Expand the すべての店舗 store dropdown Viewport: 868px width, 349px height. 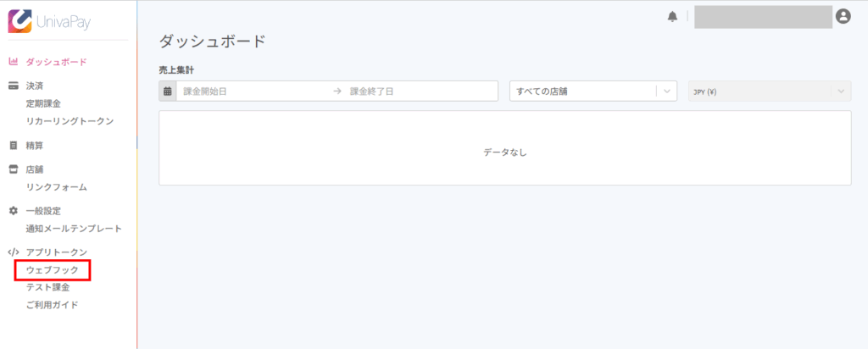pos(593,91)
